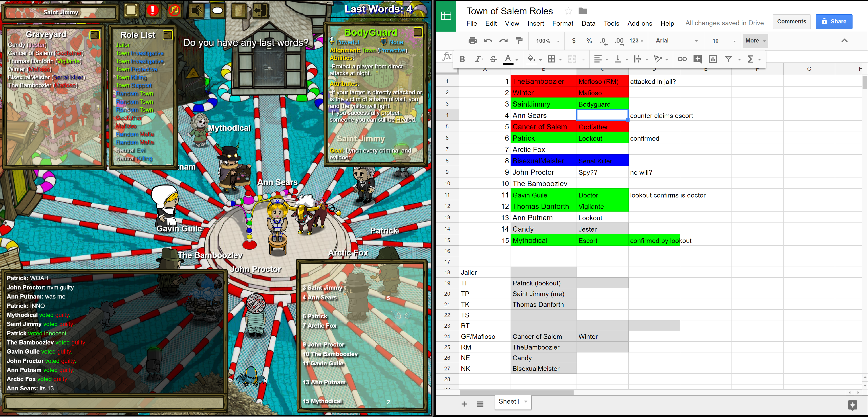Click the insert chart icon
868x417 pixels.
point(713,59)
